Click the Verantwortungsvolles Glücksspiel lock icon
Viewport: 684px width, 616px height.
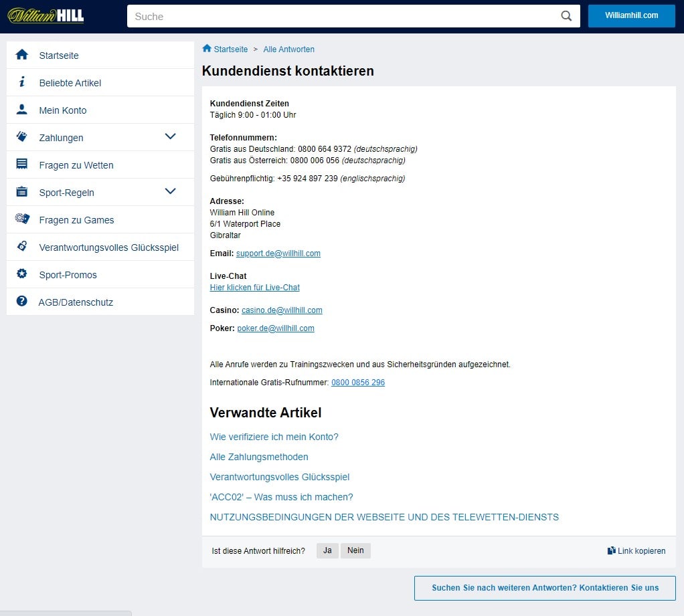click(22, 246)
